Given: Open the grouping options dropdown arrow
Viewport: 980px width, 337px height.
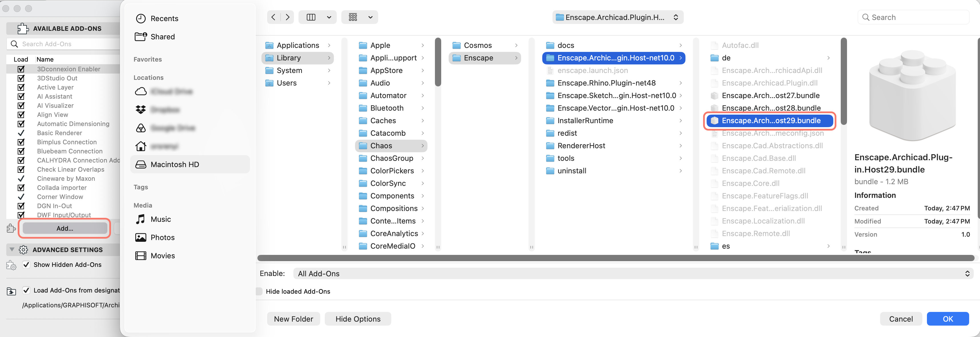Looking at the screenshot, I should tap(370, 17).
